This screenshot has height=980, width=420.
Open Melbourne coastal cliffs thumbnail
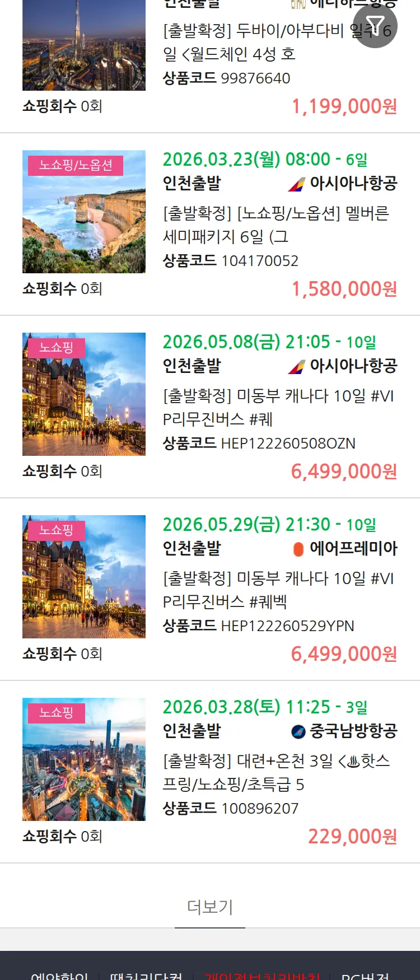tap(84, 212)
